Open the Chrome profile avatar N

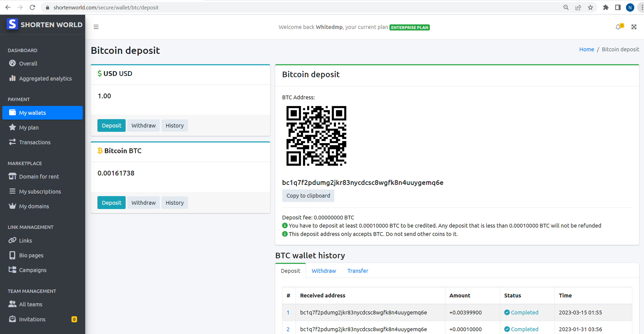[x=630, y=7]
